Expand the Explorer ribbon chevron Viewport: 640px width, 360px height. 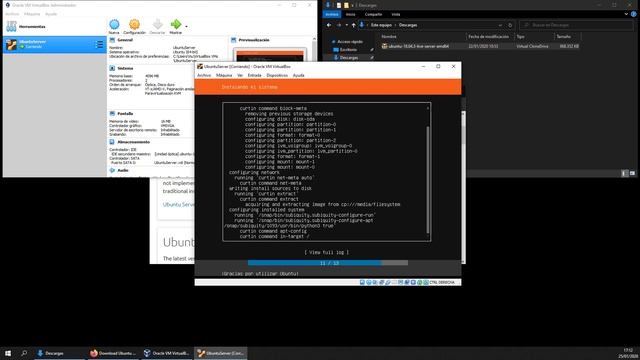pos(627,14)
